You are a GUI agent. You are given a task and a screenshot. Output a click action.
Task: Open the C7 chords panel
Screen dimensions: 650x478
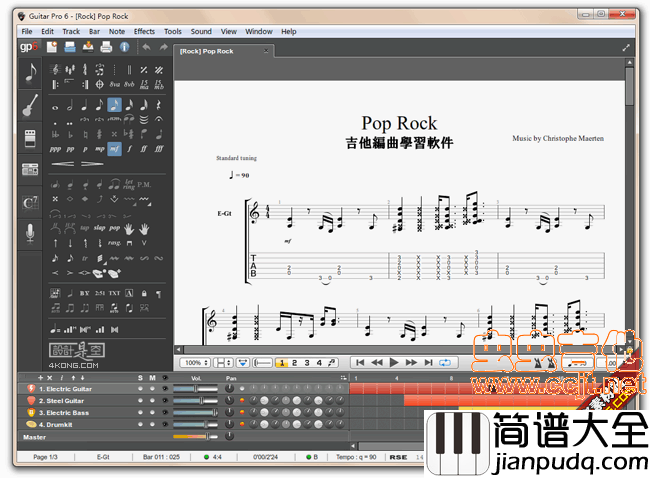click(x=30, y=202)
